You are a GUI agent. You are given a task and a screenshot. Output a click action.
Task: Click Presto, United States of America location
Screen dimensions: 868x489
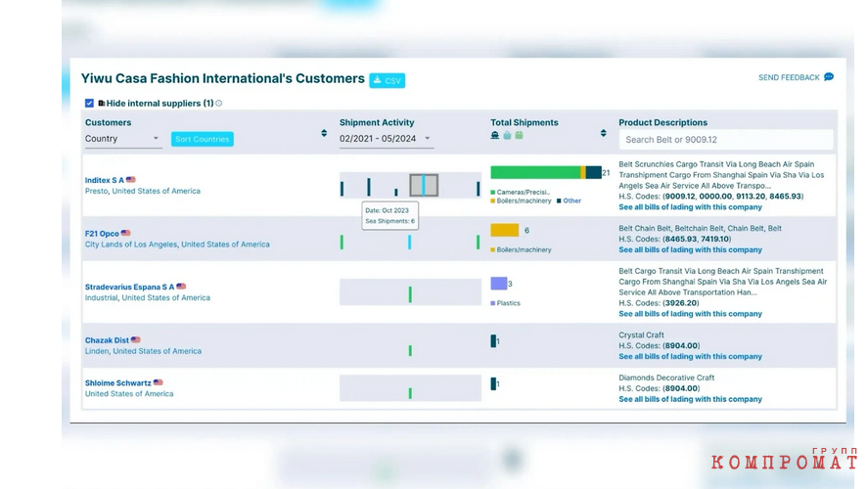click(142, 191)
